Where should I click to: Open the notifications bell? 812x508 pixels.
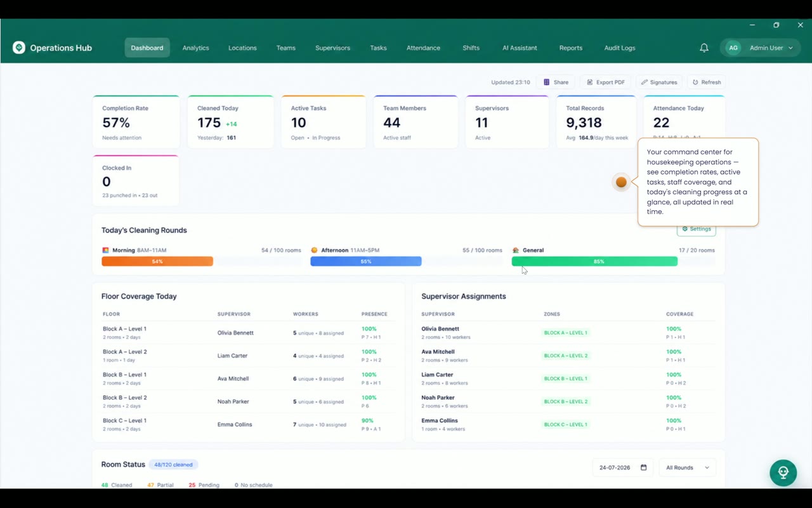704,48
